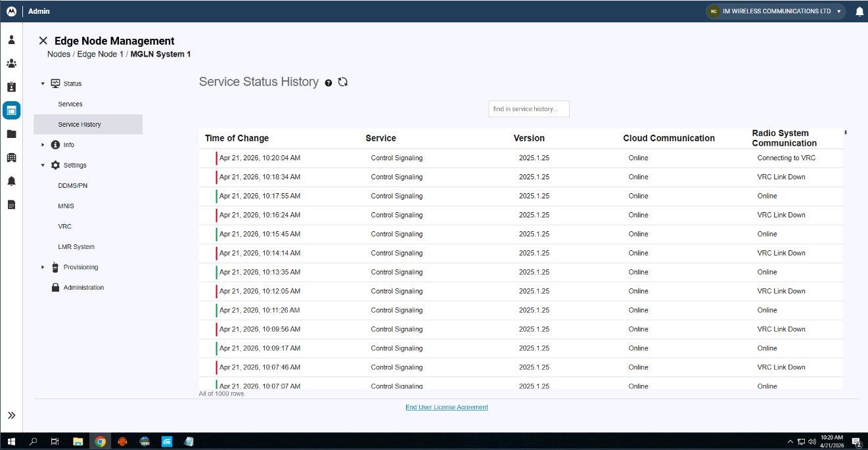The image size is (868, 450).
Task: Open VRC settings
Action: coord(64,226)
